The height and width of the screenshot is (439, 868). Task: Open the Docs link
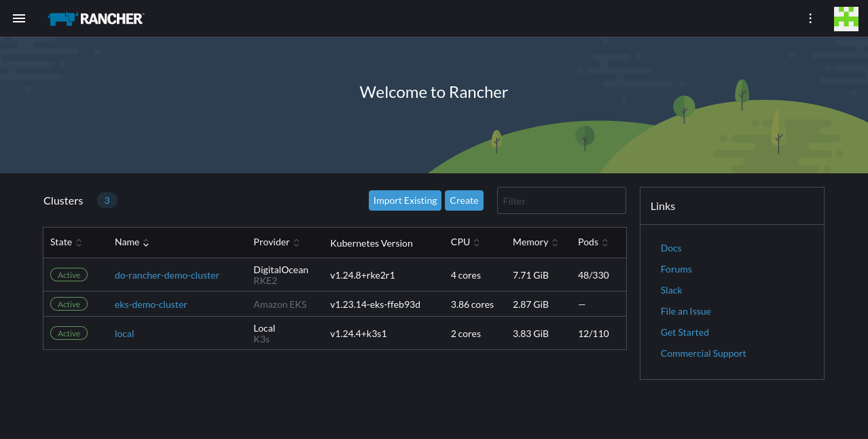[671, 248]
